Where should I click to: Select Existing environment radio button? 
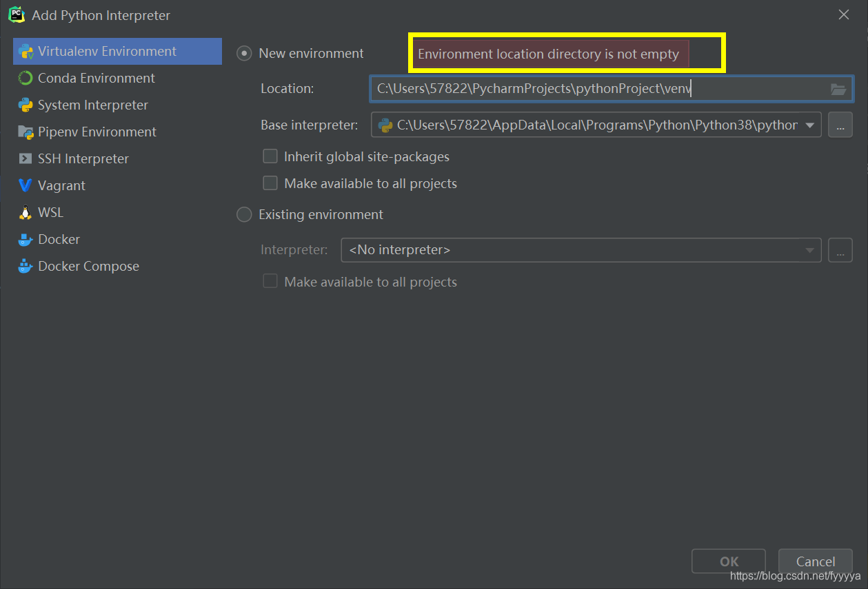(244, 215)
